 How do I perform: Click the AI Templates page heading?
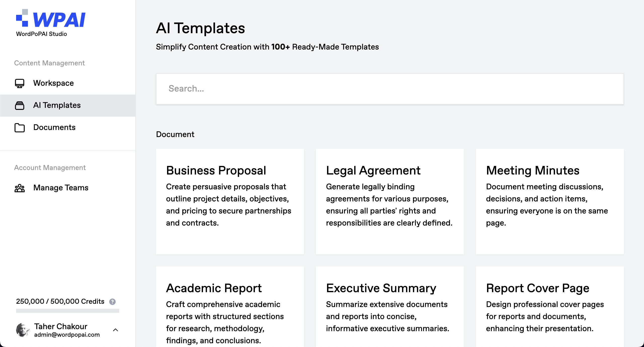click(200, 28)
